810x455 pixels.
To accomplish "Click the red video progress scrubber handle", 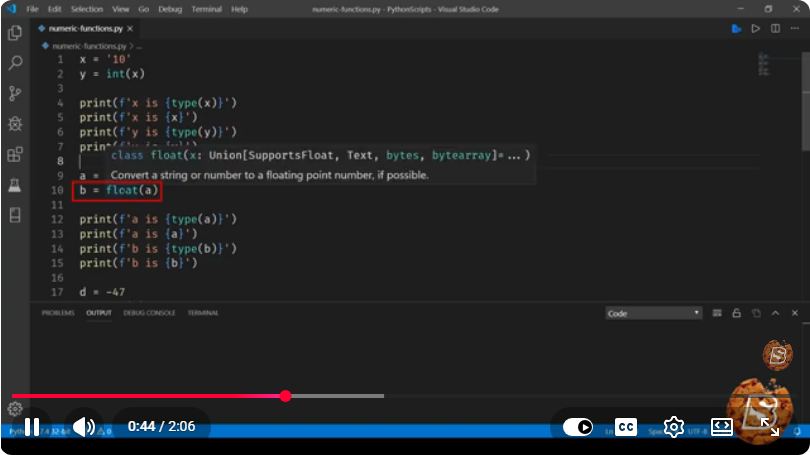I will click(x=286, y=396).
